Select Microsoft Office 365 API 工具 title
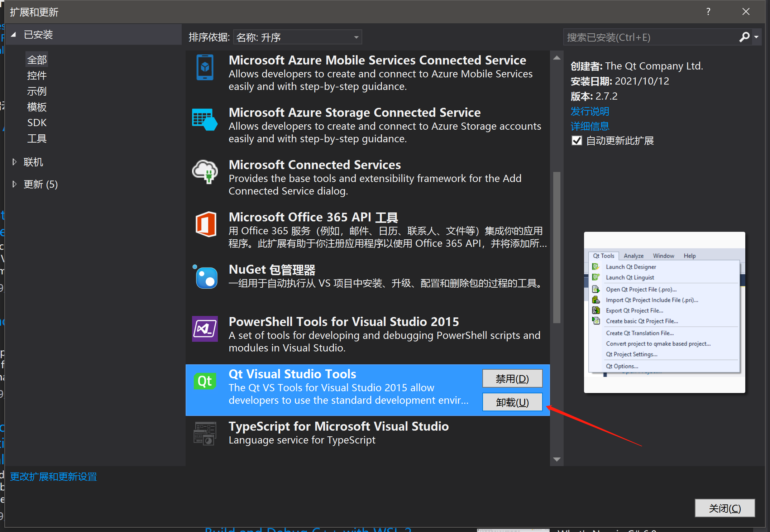The width and height of the screenshot is (770, 532). pos(314,217)
